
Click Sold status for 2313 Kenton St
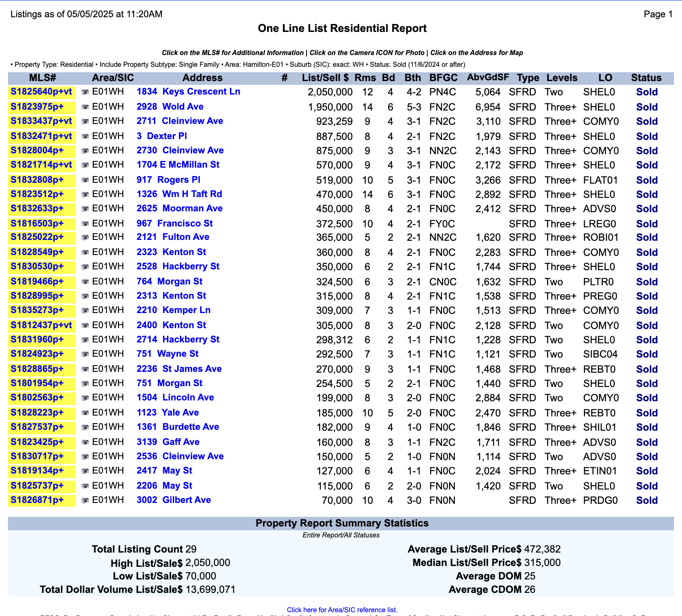point(647,296)
